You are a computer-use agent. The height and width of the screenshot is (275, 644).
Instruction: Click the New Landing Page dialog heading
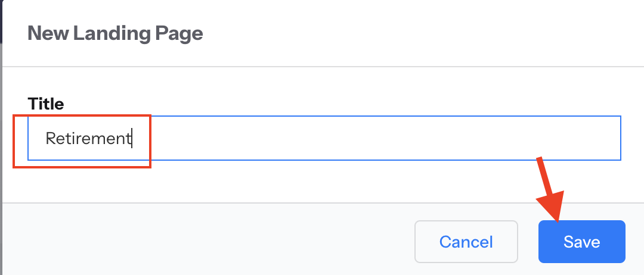coord(115,33)
